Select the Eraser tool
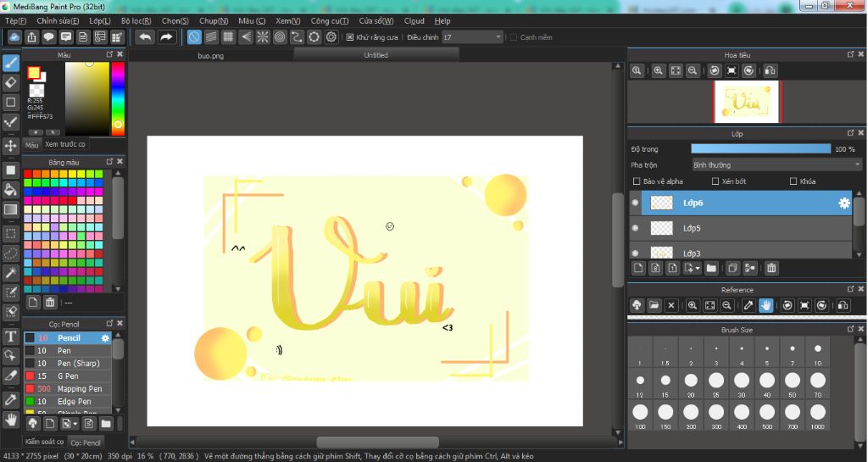This screenshot has width=868, height=462. [x=10, y=83]
